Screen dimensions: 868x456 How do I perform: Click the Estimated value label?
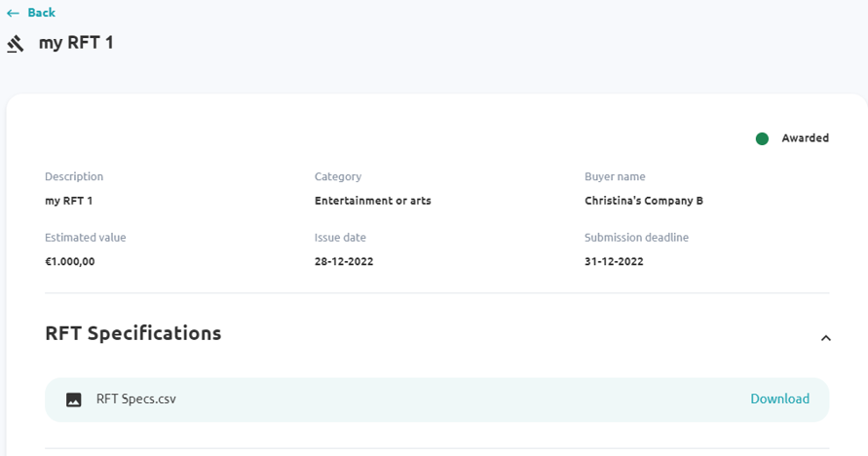86,238
